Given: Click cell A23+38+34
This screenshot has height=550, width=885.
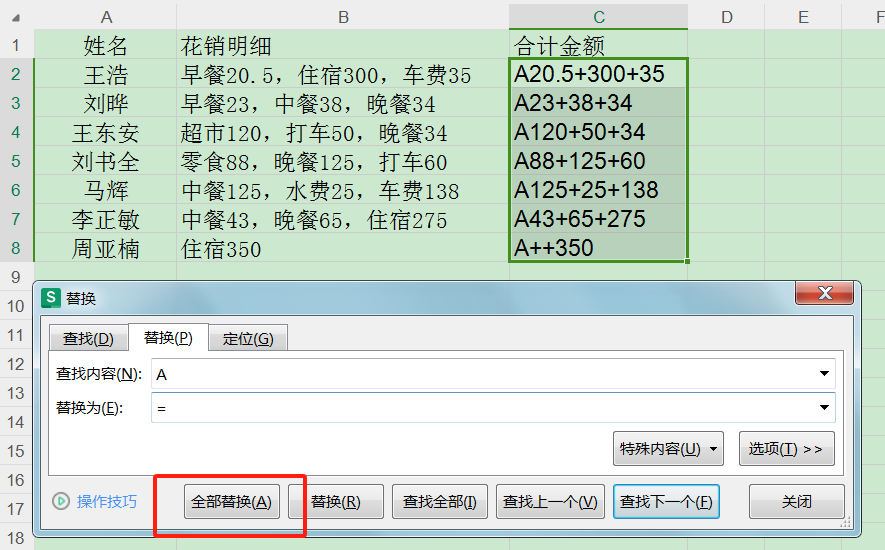Looking at the screenshot, I should point(598,103).
